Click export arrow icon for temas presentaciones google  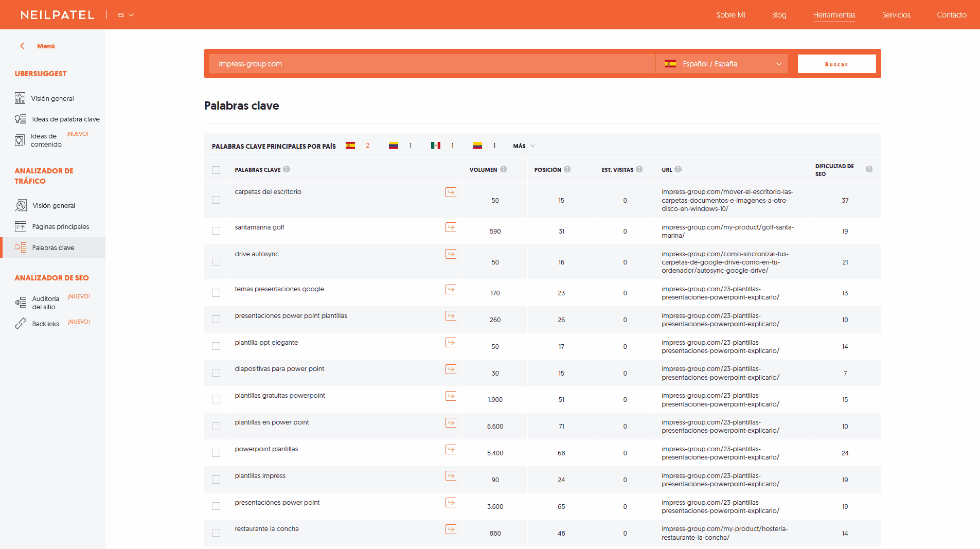pos(451,289)
